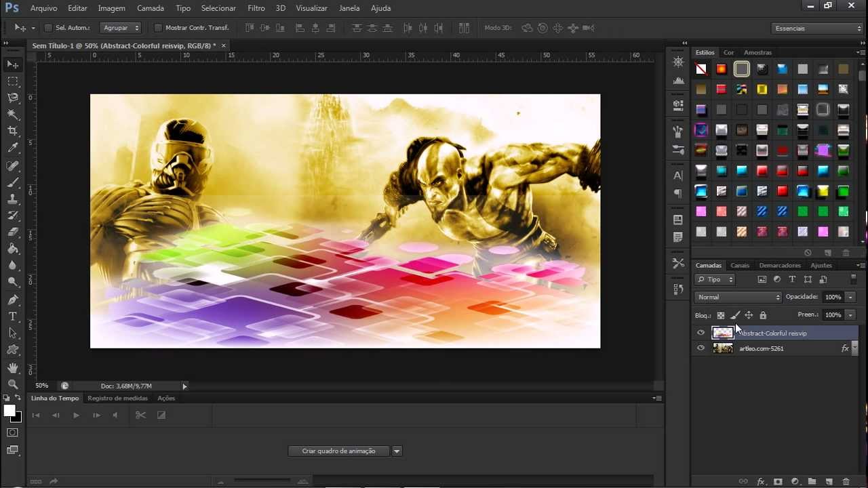Viewport: 868px width, 488px height.
Task: Select the Clone Stamp tool
Action: tap(13, 199)
